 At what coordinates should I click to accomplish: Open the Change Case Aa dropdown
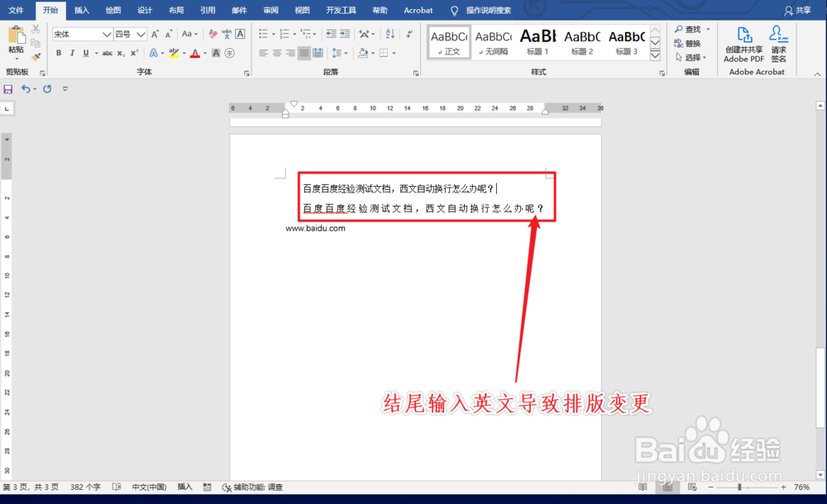(189, 34)
